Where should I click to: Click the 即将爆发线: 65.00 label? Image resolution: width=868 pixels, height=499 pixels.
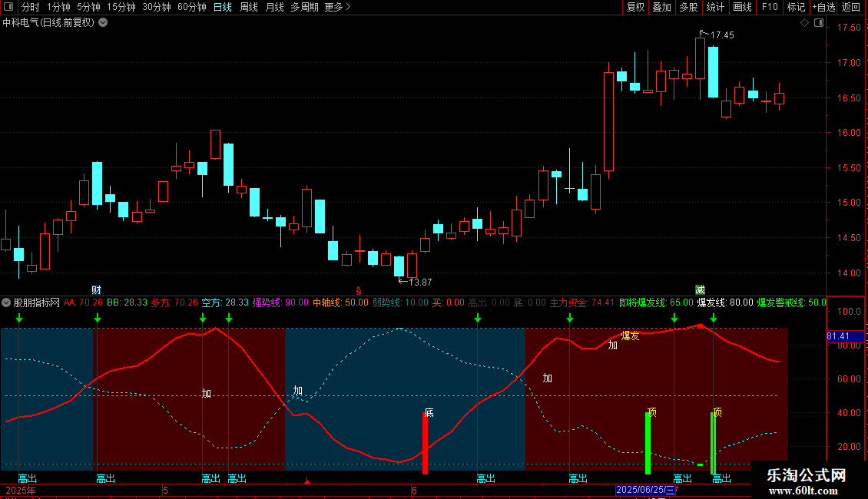coord(656,302)
